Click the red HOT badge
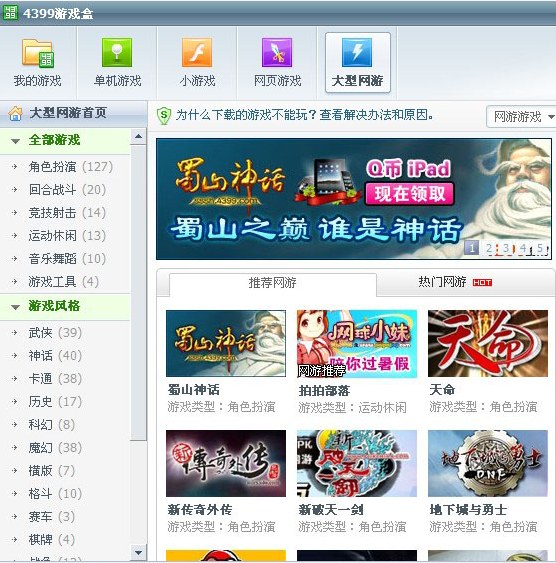The height and width of the screenshot is (563, 556). tap(482, 283)
